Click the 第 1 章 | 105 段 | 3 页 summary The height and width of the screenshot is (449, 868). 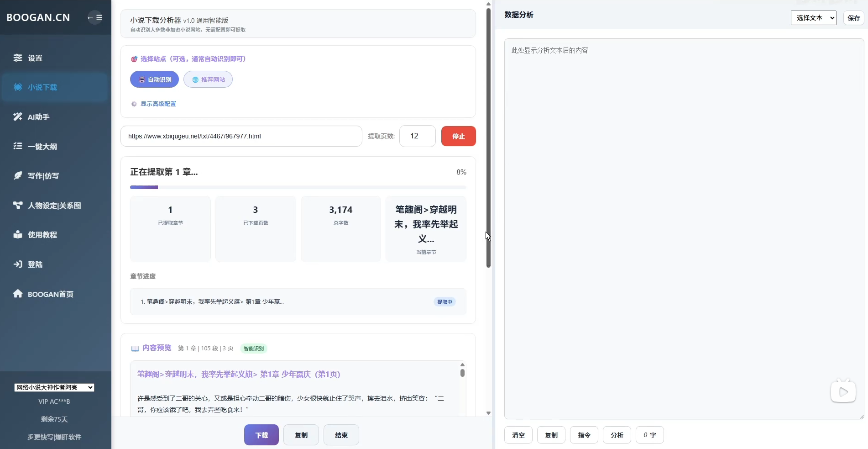(206, 349)
